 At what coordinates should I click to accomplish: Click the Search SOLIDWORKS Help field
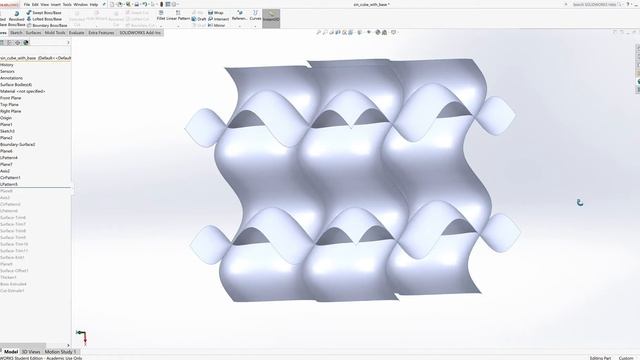[594, 4]
